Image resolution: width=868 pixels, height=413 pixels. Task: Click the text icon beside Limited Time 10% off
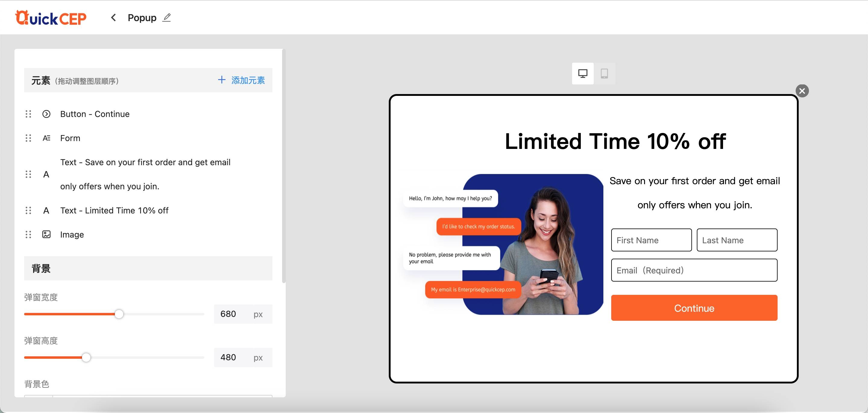point(46,210)
